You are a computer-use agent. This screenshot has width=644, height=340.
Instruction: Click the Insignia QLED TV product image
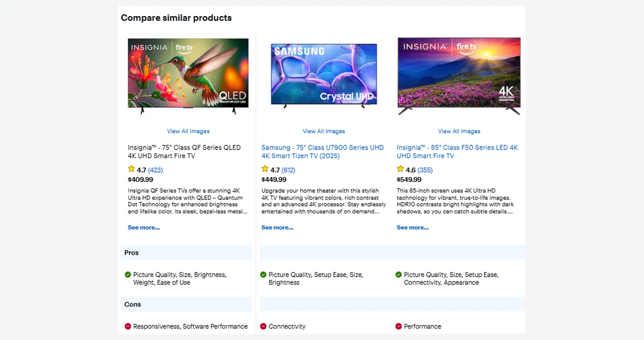pyautogui.click(x=188, y=75)
